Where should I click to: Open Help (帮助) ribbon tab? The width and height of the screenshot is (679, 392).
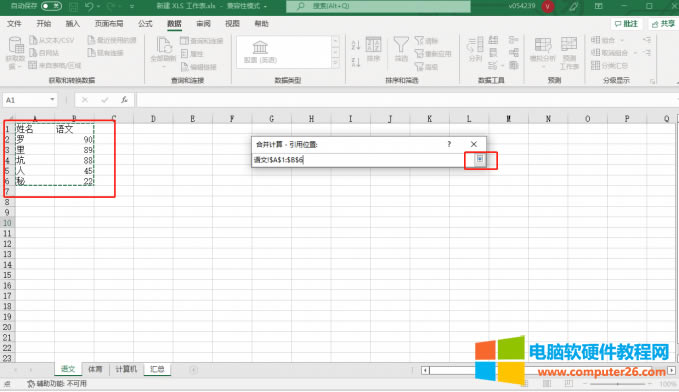(261, 23)
